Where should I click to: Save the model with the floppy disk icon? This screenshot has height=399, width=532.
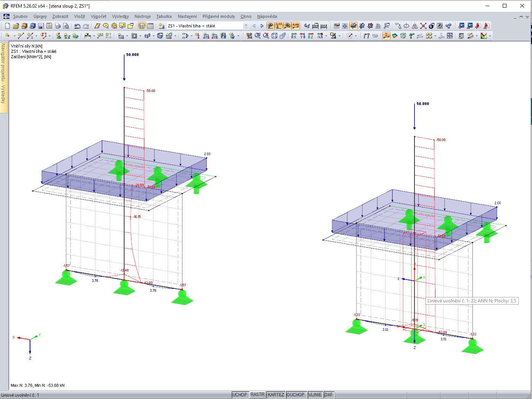click(41, 26)
